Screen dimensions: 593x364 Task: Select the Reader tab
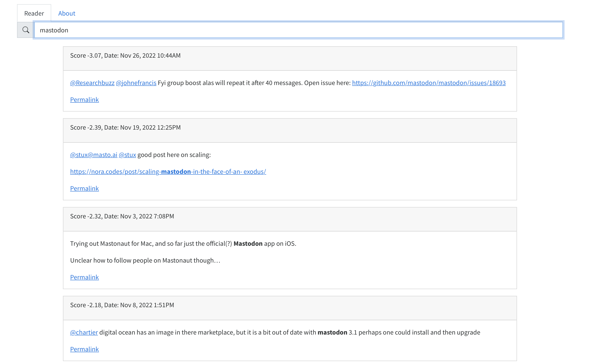coord(34,13)
